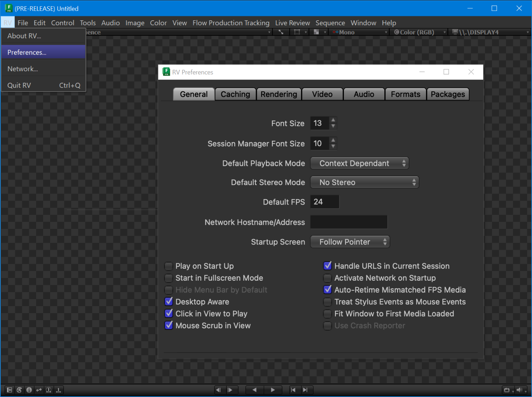
Task: Click the plain 1 timeline icon
Action: (58, 390)
